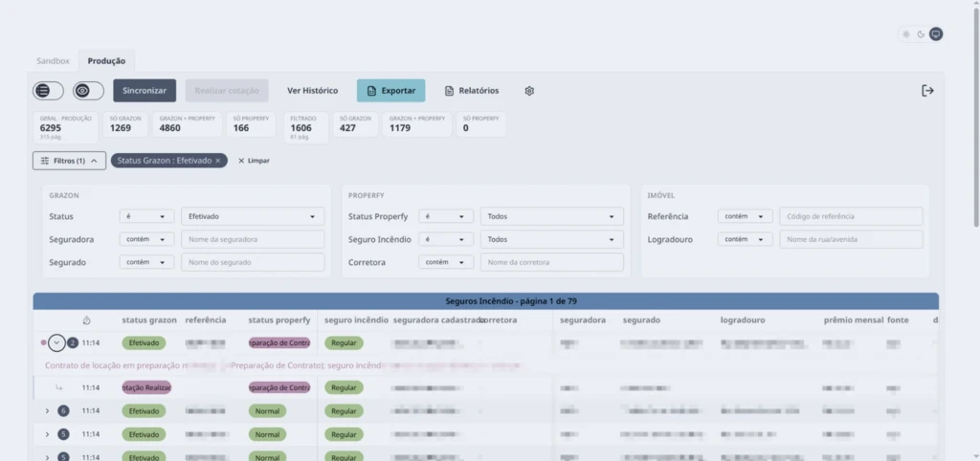Click the fonte column header

[x=898, y=319]
